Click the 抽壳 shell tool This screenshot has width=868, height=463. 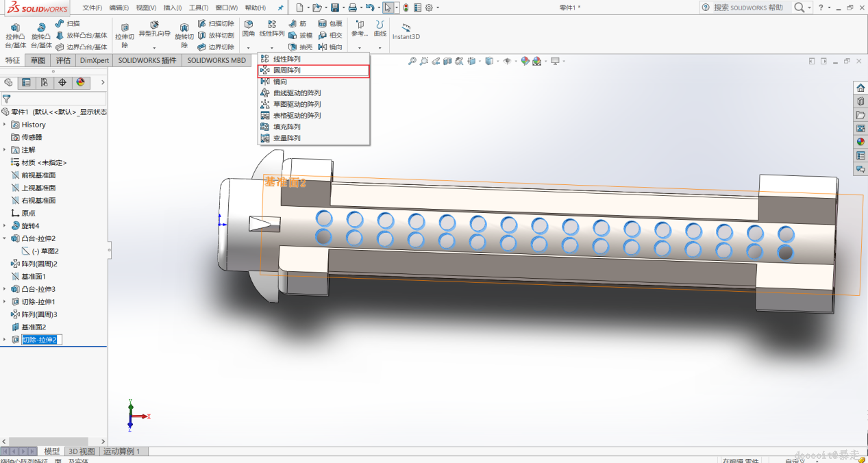click(299, 47)
